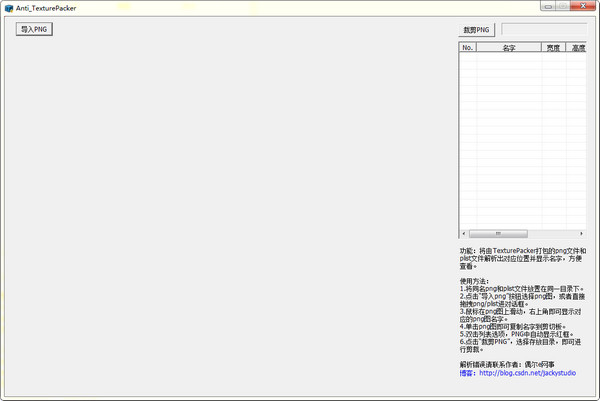Click the name field beside 裁剪PNG
The image size is (600, 401).
[544, 29]
